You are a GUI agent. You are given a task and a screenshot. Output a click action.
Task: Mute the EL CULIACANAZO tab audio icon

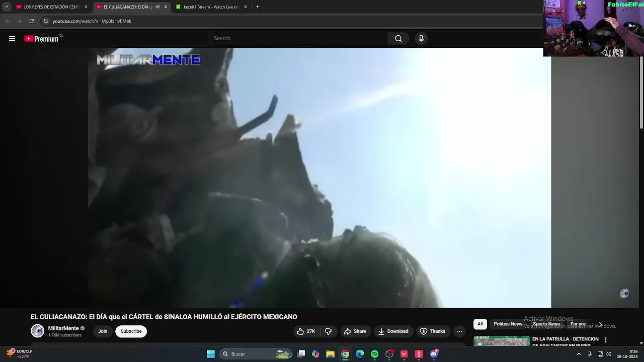point(157,7)
